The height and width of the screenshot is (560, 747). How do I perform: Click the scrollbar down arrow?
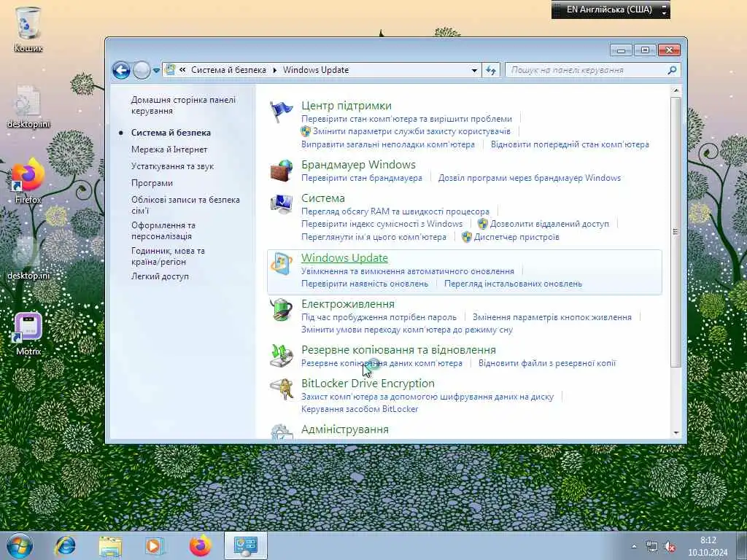[676, 433]
